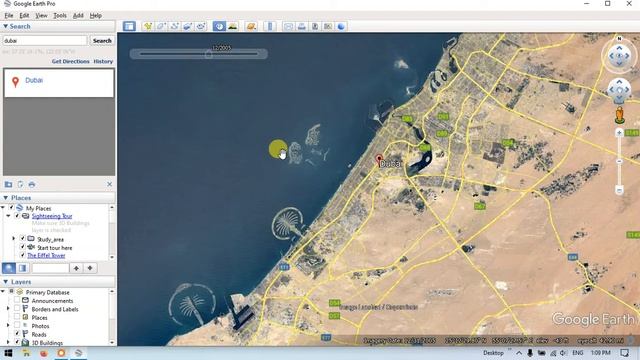Image resolution: width=640 pixels, height=360 pixels.
Task: Open the Edit menu
Action: coord(24,16)
